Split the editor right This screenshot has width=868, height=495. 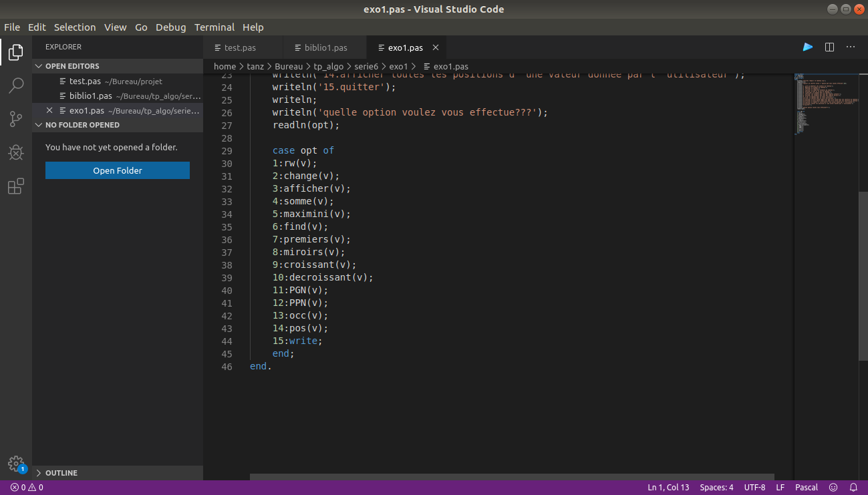[x=829, y=47]
